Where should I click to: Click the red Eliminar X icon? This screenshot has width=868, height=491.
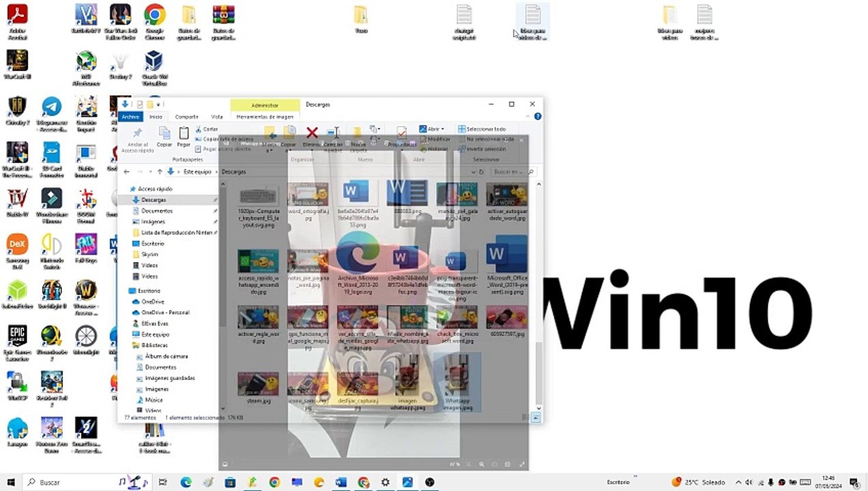[x=312, y=133]
